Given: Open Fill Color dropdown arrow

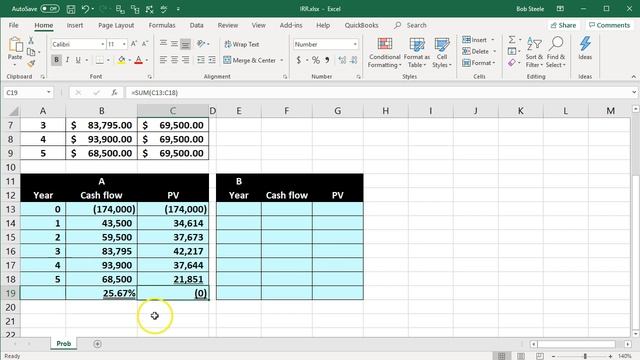Looking at the screenshot, I should (129, 60).
